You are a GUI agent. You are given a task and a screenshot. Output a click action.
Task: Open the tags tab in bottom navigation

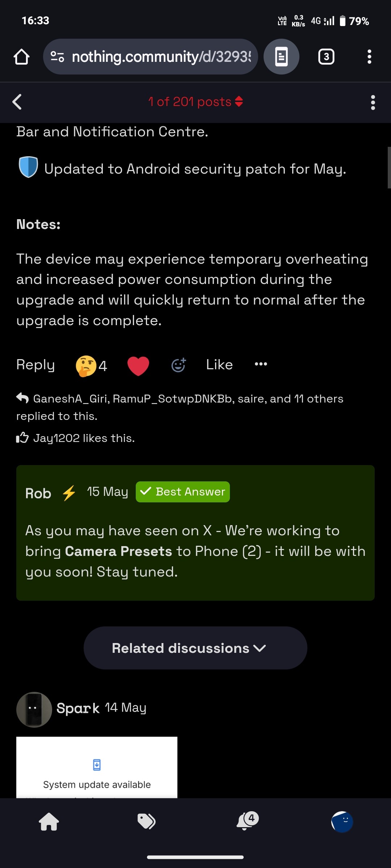coord(147,821)
